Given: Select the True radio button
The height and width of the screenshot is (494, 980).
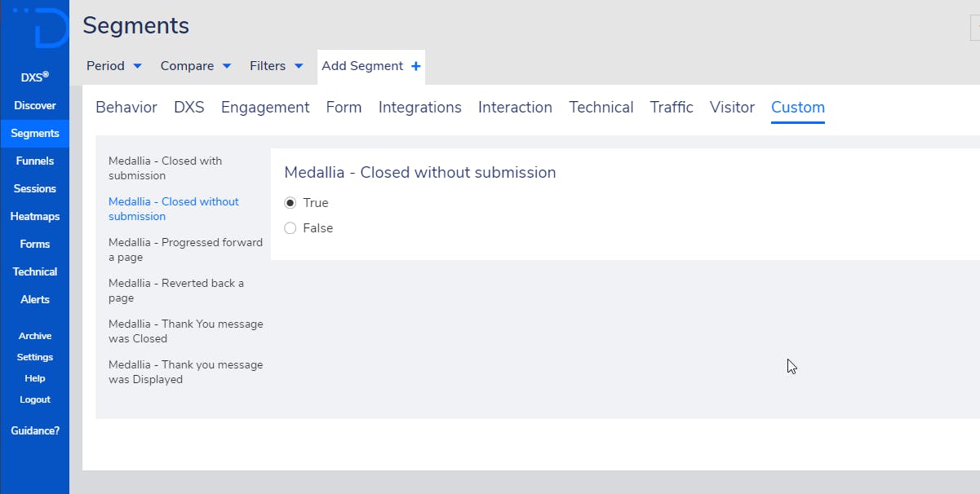Looking at the screenshot, I should (290, 203).
